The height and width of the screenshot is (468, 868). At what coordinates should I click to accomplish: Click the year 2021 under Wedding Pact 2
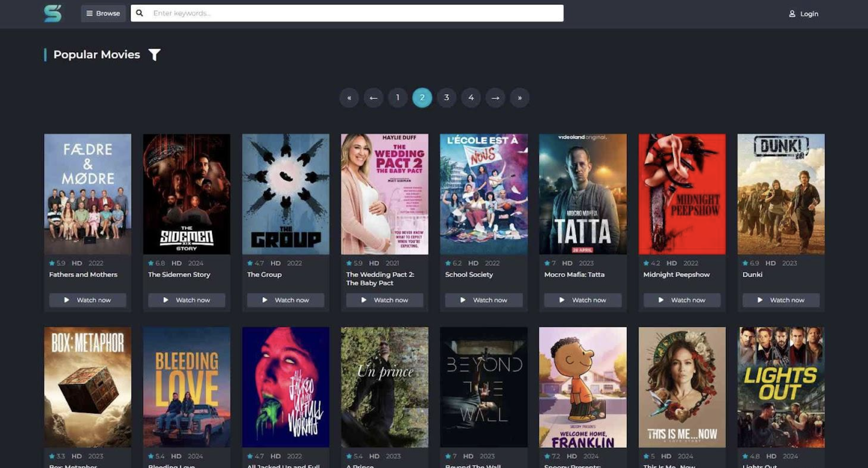[392, 263]
